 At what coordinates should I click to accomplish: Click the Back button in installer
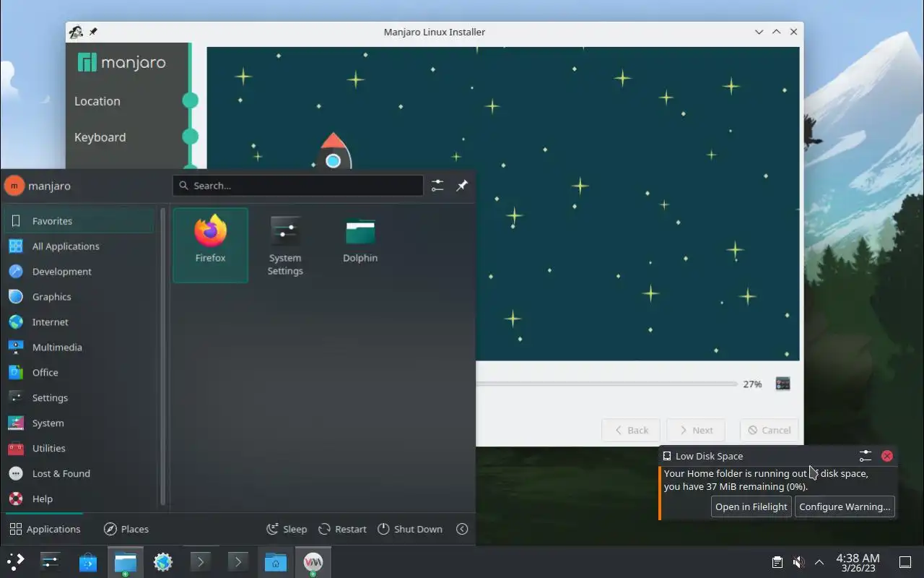tap(631, 430)
